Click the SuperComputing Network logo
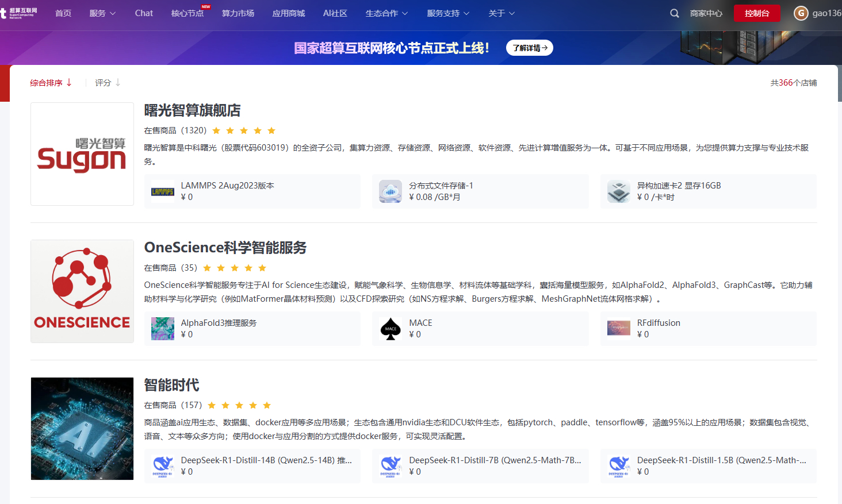Viewport: 842px width, 504px height. point(19,13)
